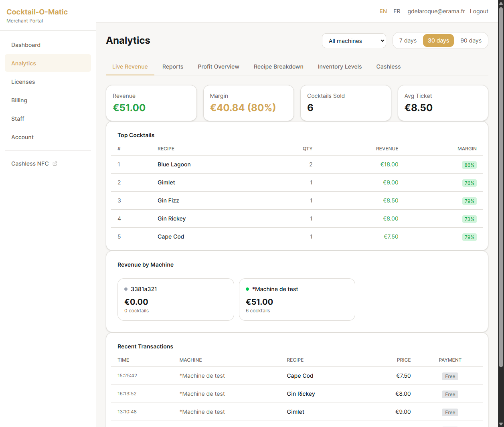Switch to the Recipe Breakdown tab
Screen dimensions: 504x427
(279, 67)
